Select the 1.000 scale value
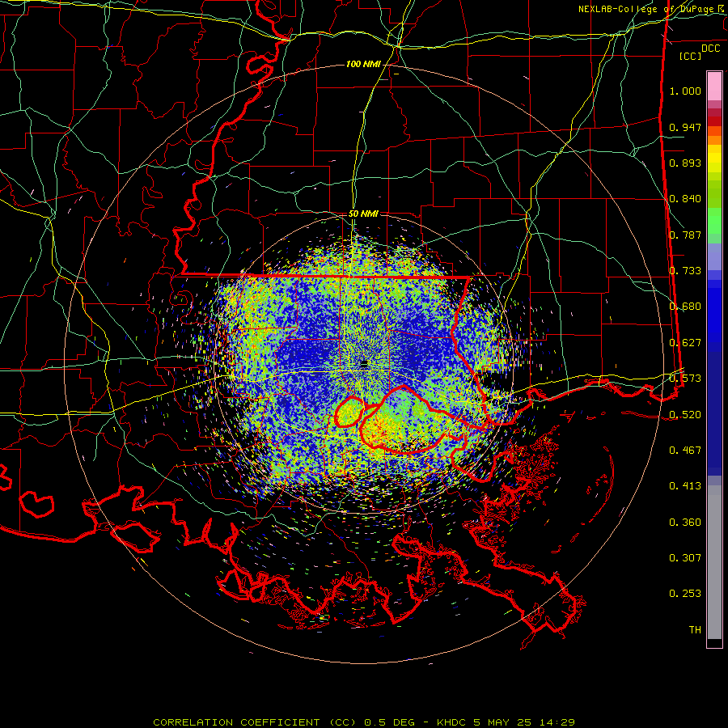Viewport: 728px width, 728px height. pyautogui.click(x=685, y=91)
